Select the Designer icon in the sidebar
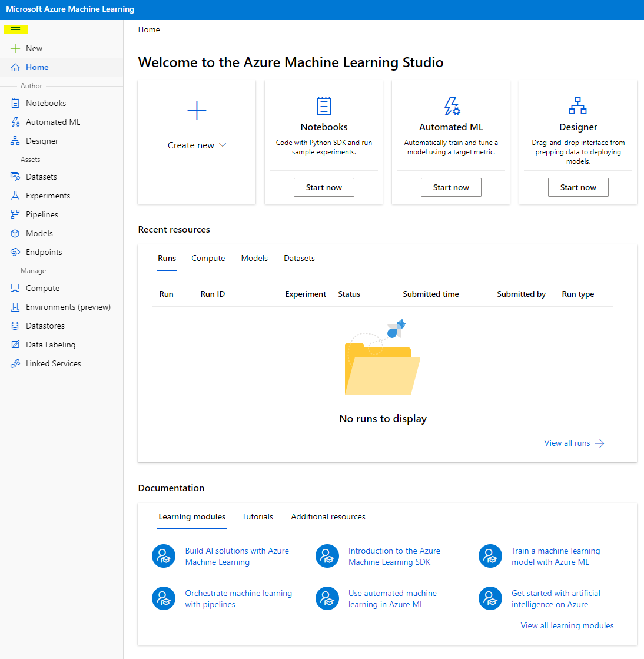 [15, 141]
